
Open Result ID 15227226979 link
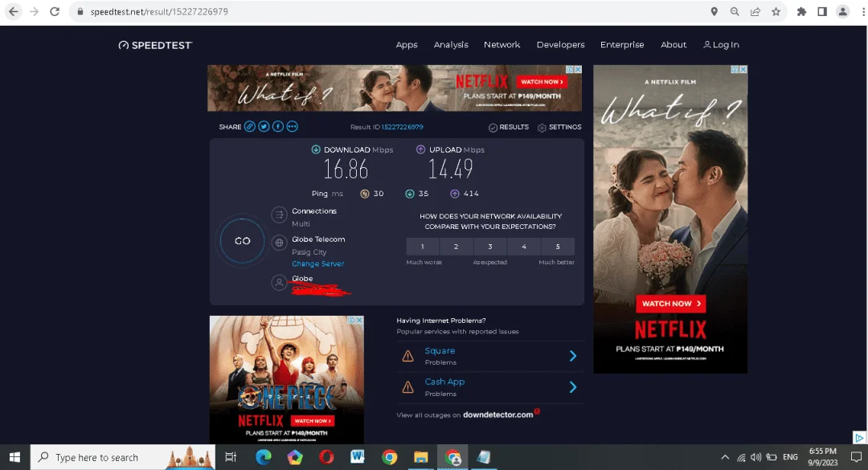point(403,127)
